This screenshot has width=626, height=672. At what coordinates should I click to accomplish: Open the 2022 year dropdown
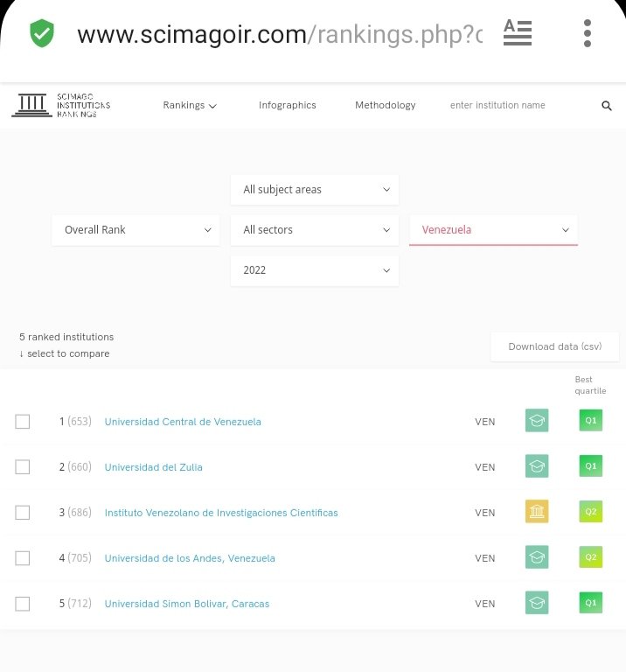coord(314,270)
